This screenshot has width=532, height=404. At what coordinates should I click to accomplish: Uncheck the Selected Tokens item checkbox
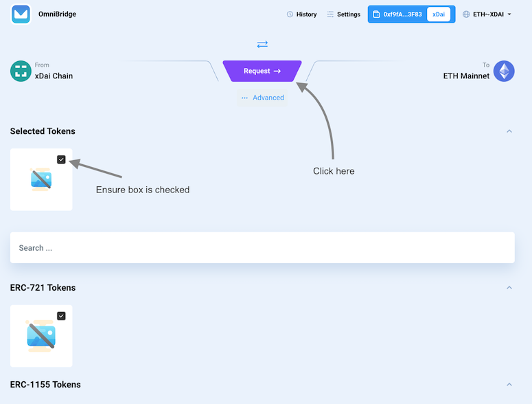61,159
